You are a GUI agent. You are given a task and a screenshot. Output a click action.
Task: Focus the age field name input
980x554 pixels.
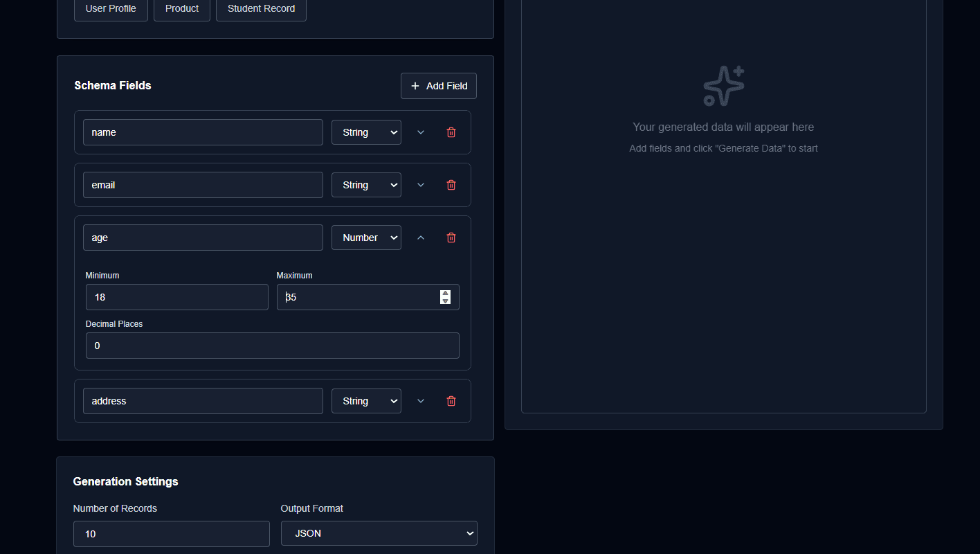[x=203, y=238]
